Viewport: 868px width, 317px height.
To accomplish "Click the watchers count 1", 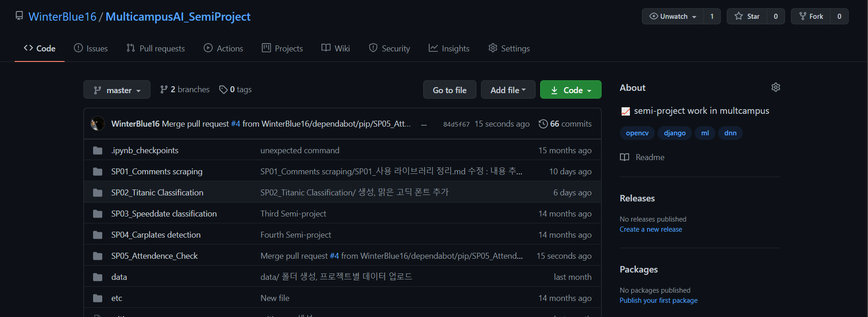I will click(712, 16).
